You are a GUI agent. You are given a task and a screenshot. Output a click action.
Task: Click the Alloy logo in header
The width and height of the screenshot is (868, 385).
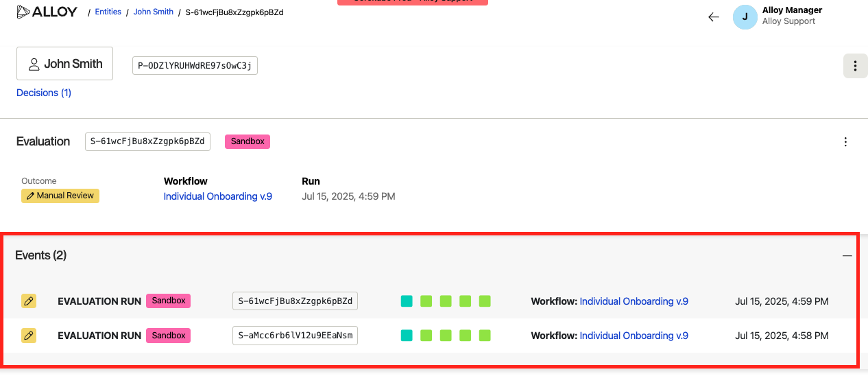pyautogui.click(x=47, y=12)
